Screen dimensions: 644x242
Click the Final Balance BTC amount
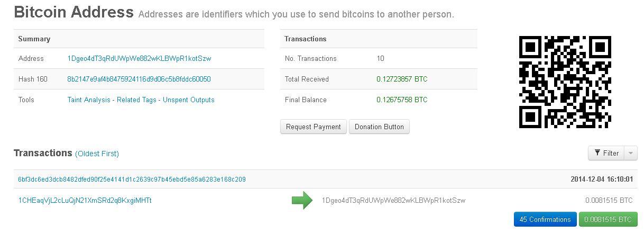coord(402,100)
